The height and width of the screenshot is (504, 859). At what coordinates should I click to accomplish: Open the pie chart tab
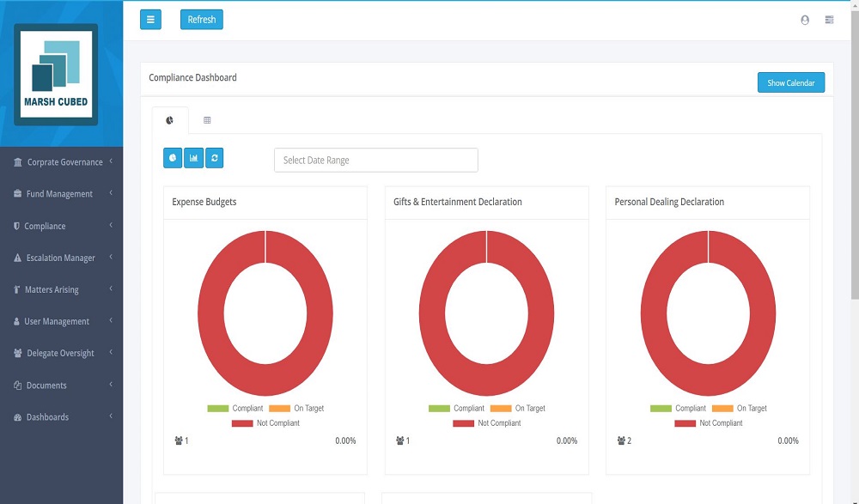pos(170,120)
